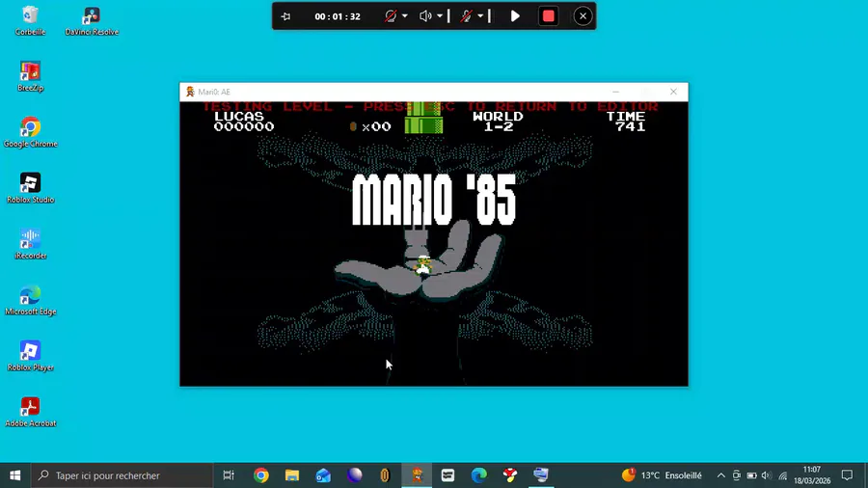Open the 13°C Ensoleillé weather widget
Screen dimensions: 868x488
(x=662, y=475)
